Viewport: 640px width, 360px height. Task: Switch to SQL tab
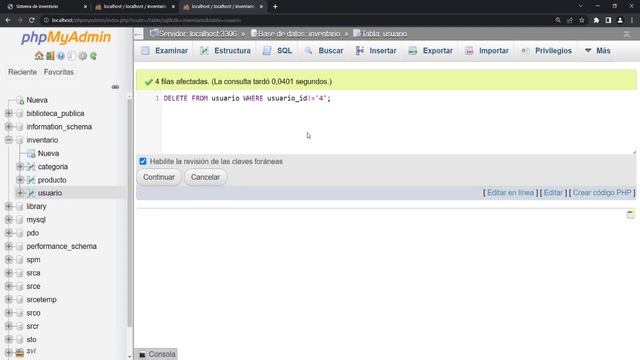278,51
